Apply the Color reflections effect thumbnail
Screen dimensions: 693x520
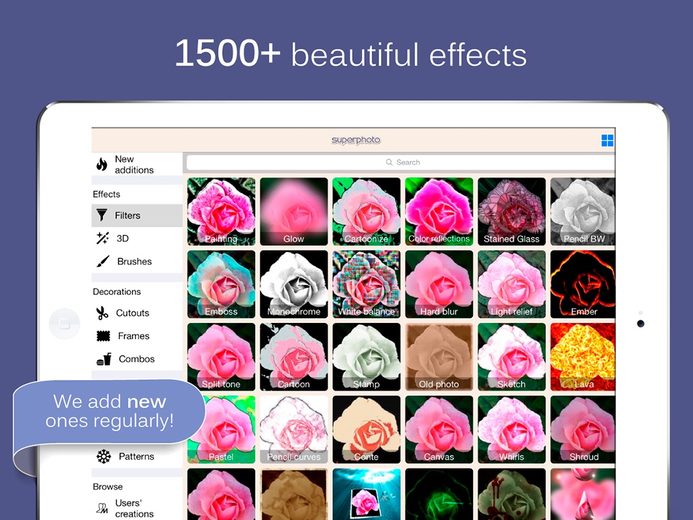(x=439, y=212)
